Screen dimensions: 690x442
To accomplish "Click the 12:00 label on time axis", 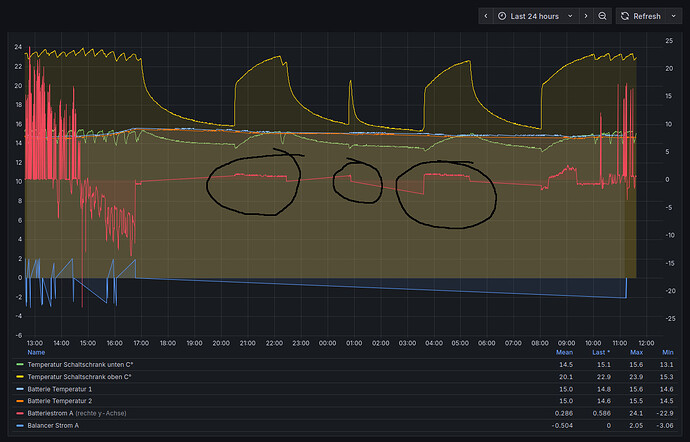I will point(646,343).
